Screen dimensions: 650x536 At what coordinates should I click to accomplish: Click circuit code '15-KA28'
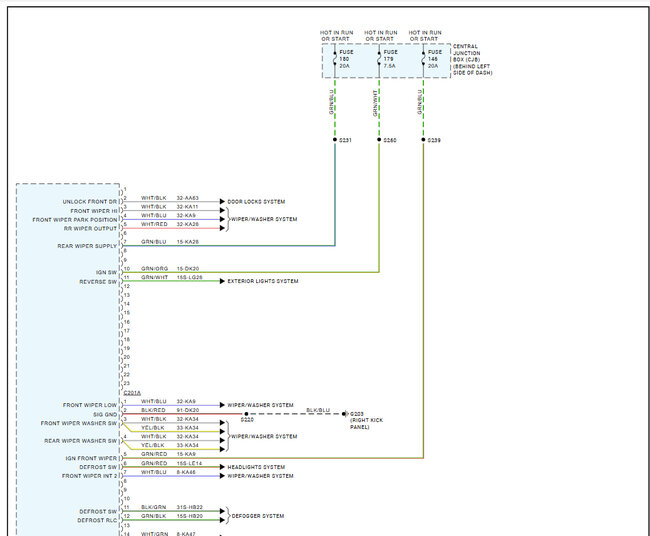coord(188,242)
